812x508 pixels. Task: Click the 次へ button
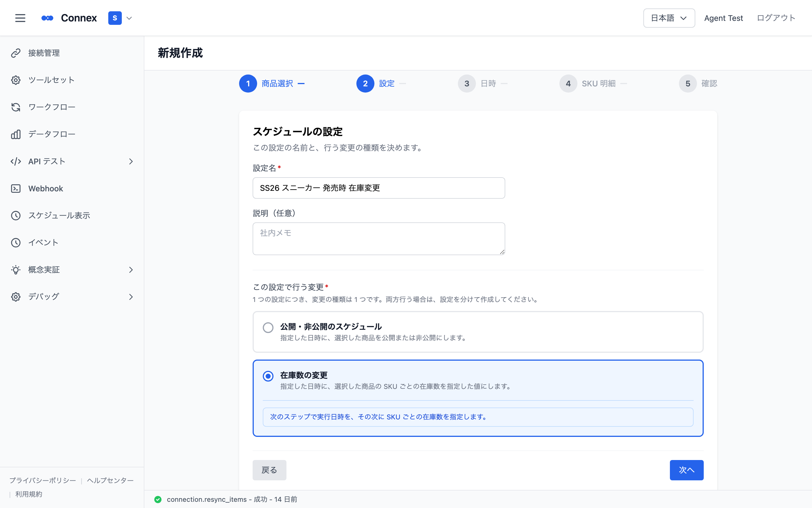coord(687,470)
